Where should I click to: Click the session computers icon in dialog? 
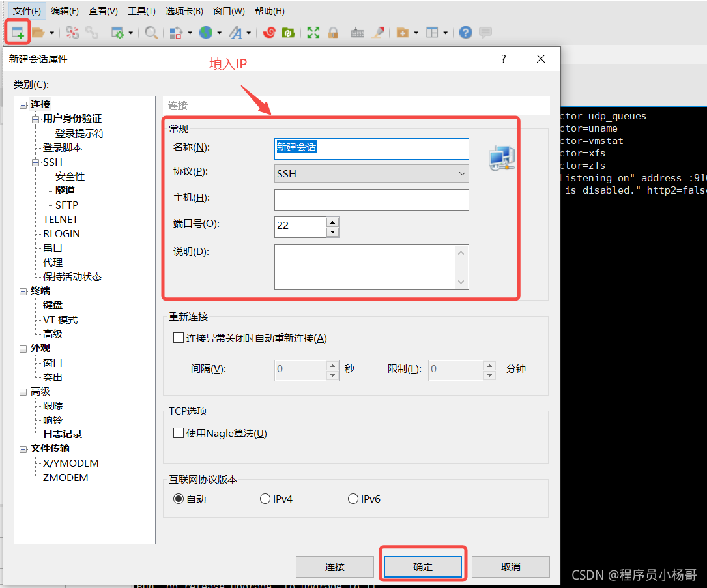tap(502, 157)
